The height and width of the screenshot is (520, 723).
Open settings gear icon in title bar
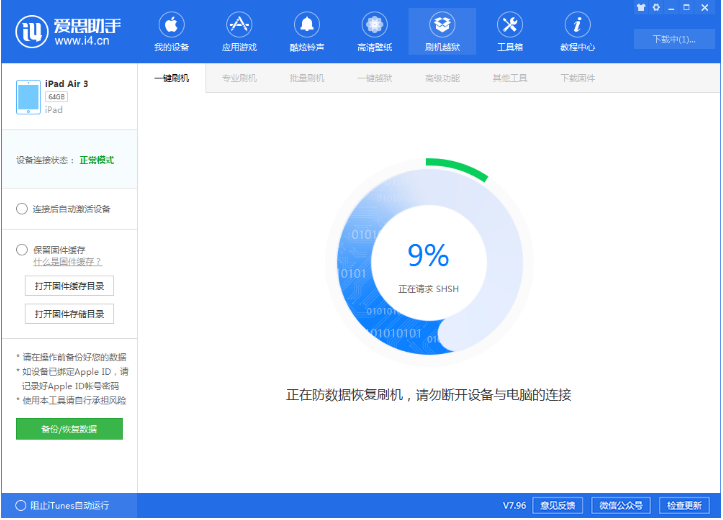656,7
